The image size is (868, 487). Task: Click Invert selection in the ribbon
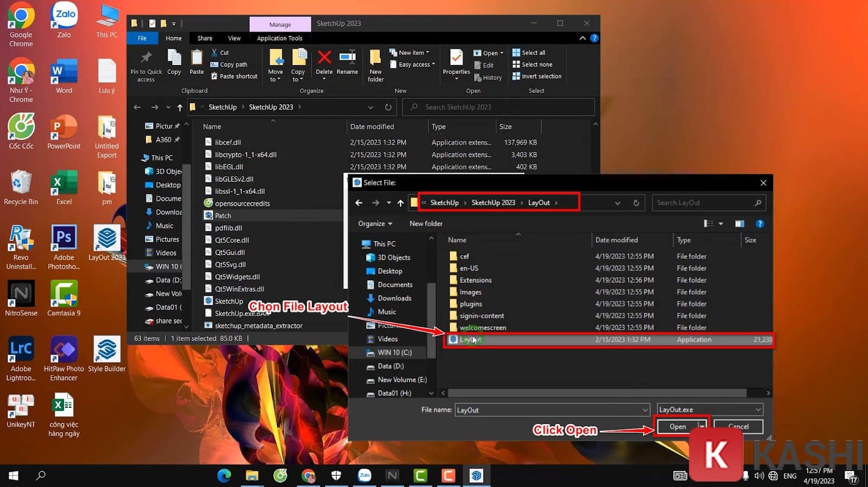tap(537, 77)
